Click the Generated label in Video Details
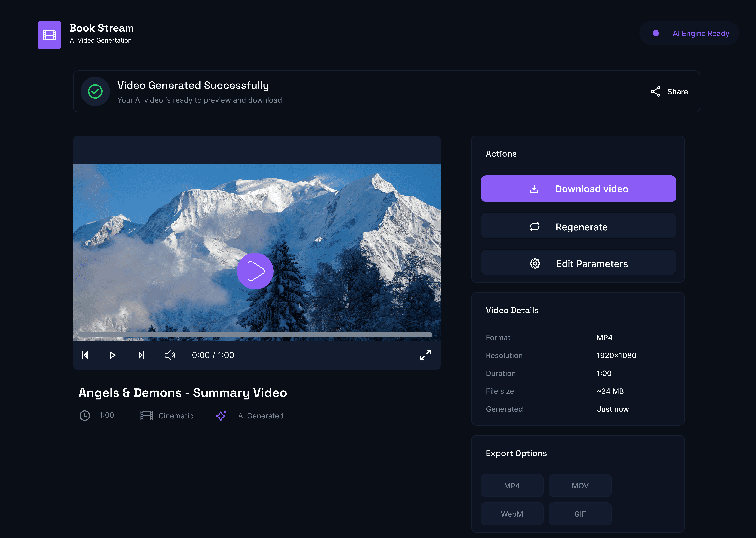Image resolution: width=756 pixels, height=538 pixels. click(504, 409)
